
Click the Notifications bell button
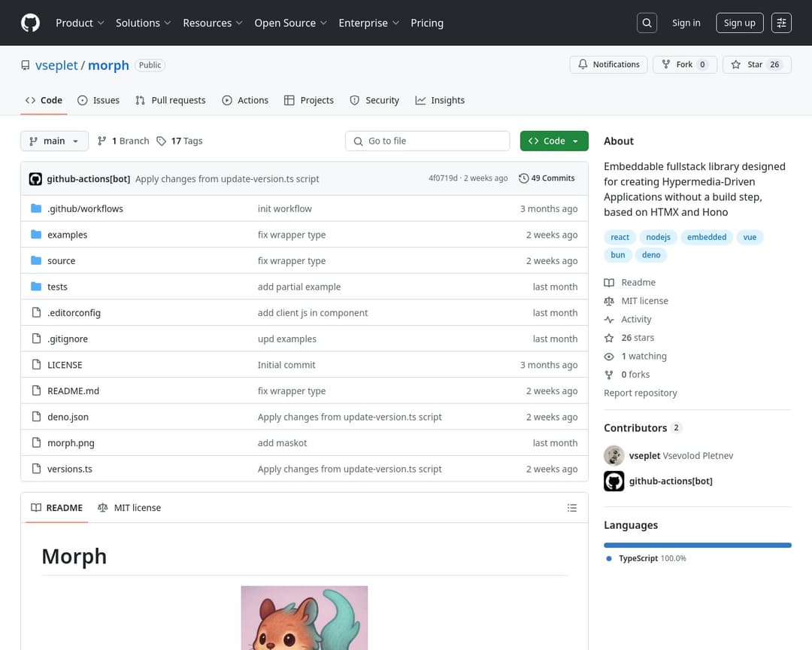[x=608, y=64]
